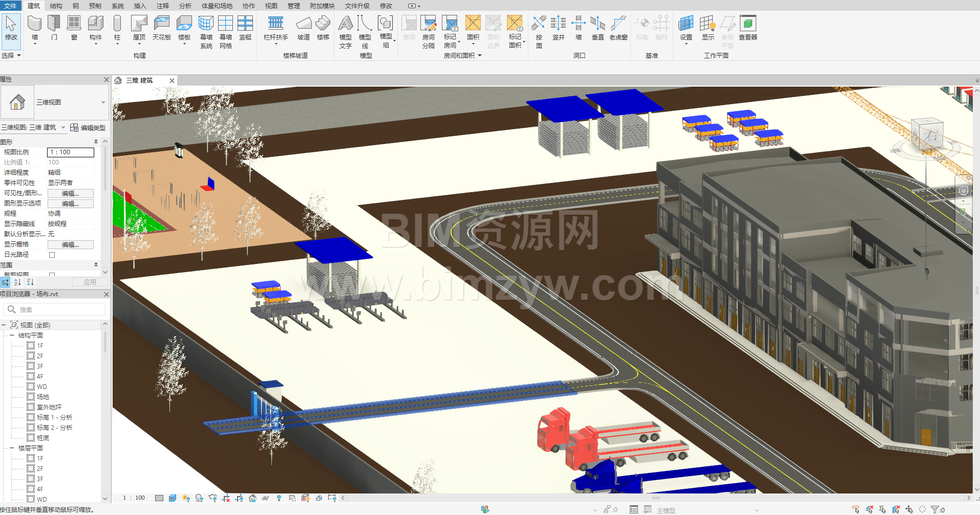The height and width of the screenshot is (515, 980).
Task: Open the 结构 ribbon tab
Action: pos(56,6)
